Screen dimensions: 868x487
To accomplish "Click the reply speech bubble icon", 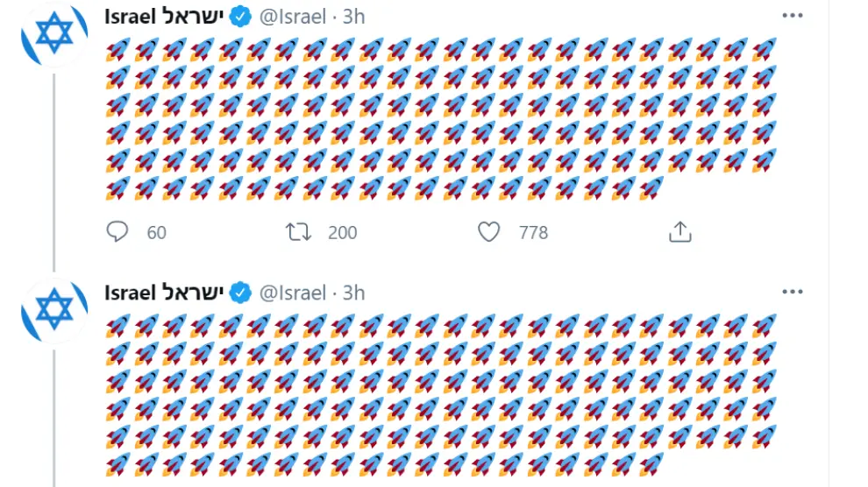I will (x=117, y=232).
